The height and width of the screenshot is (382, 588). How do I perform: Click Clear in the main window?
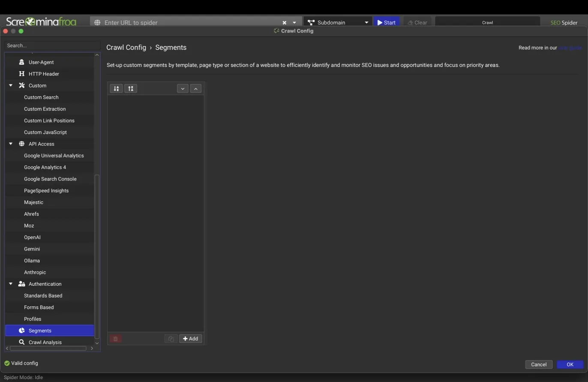(x=417, y=22)
